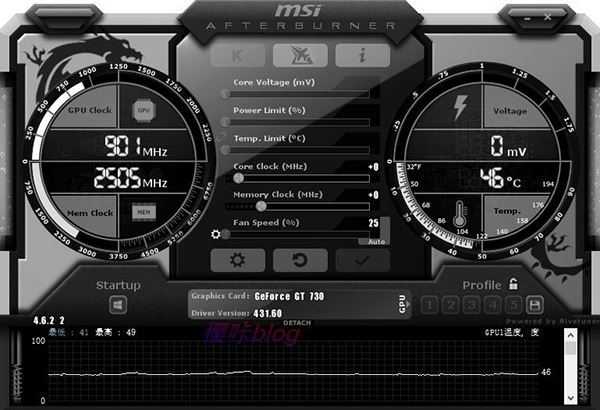
Task: Toggle the profile lock icon
Action: coord(514,284)
